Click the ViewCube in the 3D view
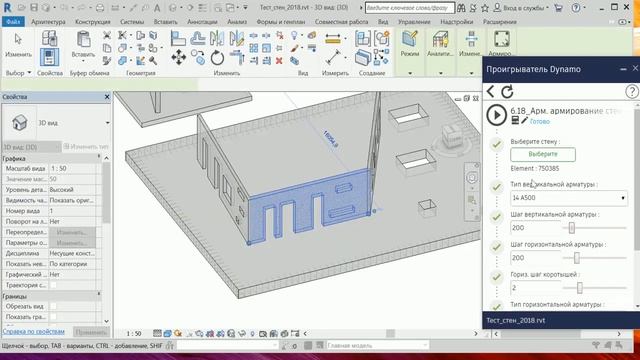The height and width of the screenshot is (360, 640). click(x=452, y=135)
